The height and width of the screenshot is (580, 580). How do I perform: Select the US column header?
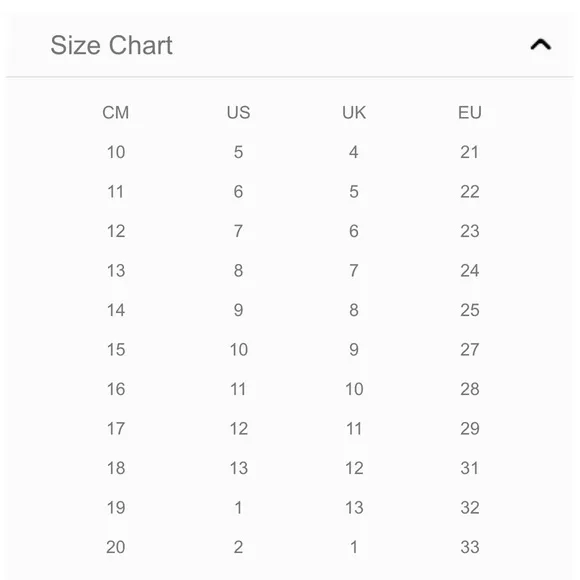click(x=239, y=112)
